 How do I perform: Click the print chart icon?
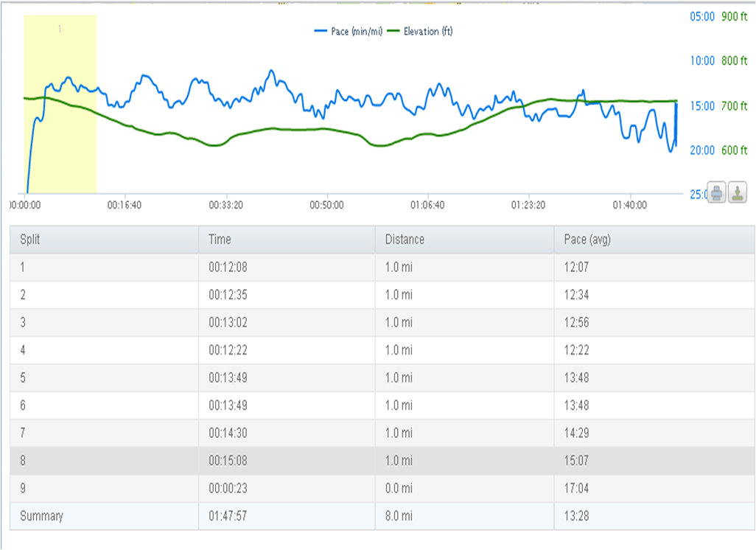tap(717, 192)
